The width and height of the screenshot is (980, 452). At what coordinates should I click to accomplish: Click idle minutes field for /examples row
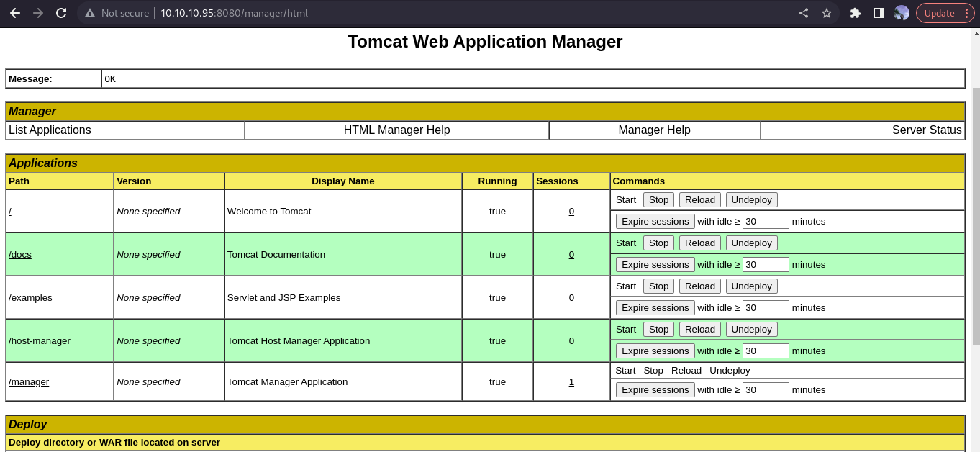pyautogui.click(x=766, y=308)
